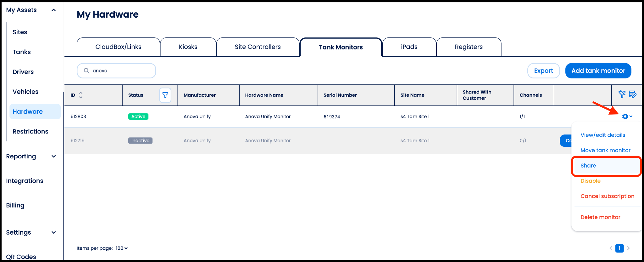This screenshot has width=644, height=262.
Task: Open the edit columns icon in table header
Action: [632, 94]
